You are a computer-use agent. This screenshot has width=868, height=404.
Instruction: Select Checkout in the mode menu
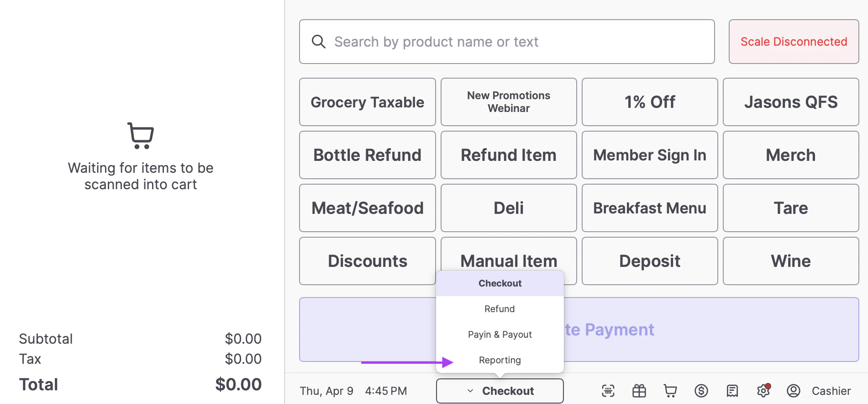500,283
